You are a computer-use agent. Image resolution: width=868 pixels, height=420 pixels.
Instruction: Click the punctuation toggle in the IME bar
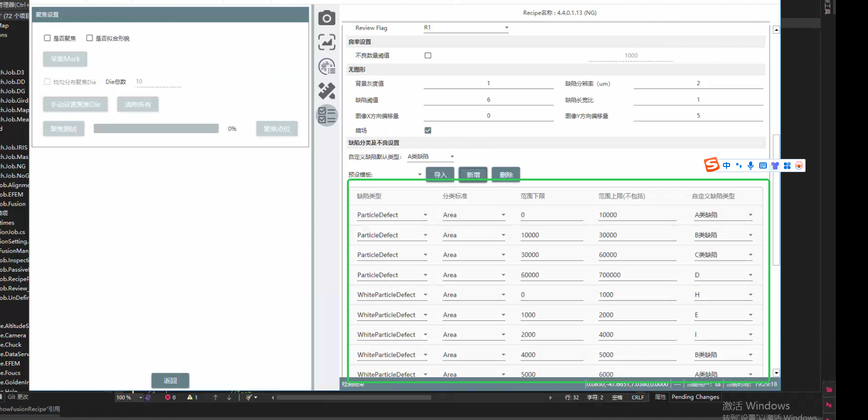coord(739,165)
